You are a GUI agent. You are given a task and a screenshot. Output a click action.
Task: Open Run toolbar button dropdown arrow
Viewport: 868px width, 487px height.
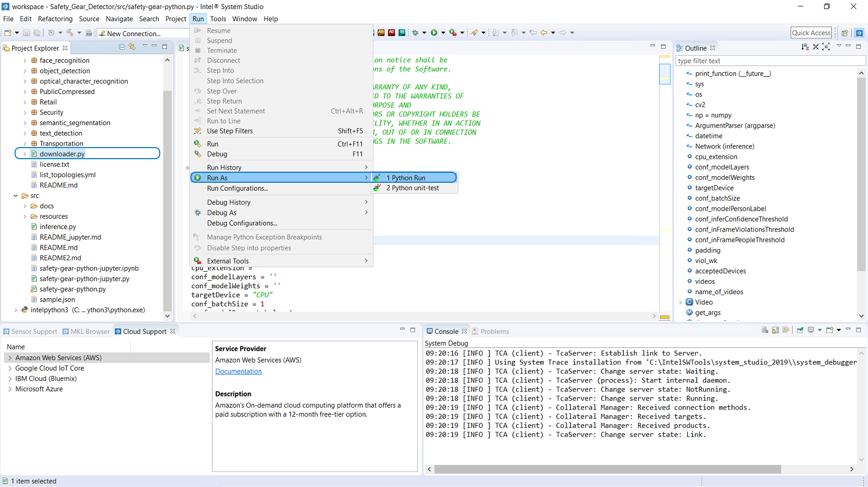tap(443, 33)
